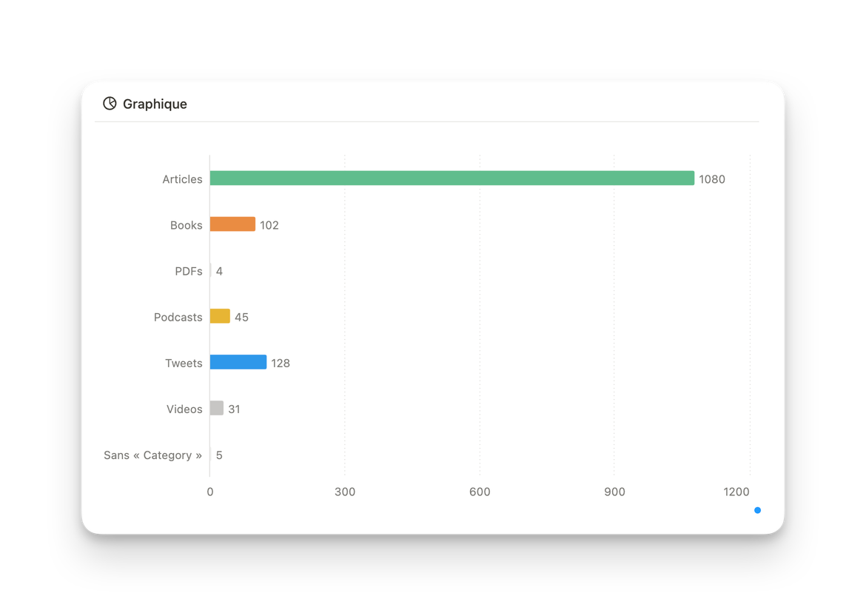Screen dimensions: 866x616
Task: Click the 128 value beside Tweets bar
Action: click(281, 363)
